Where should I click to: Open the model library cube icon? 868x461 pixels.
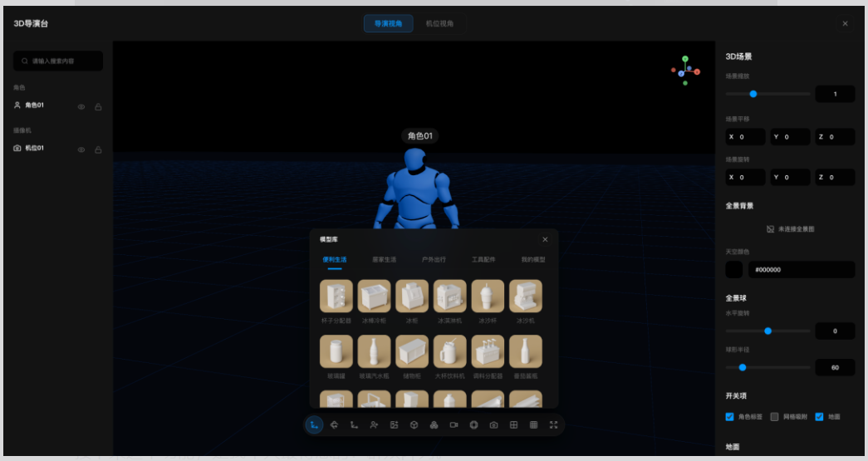click(414, 425)
